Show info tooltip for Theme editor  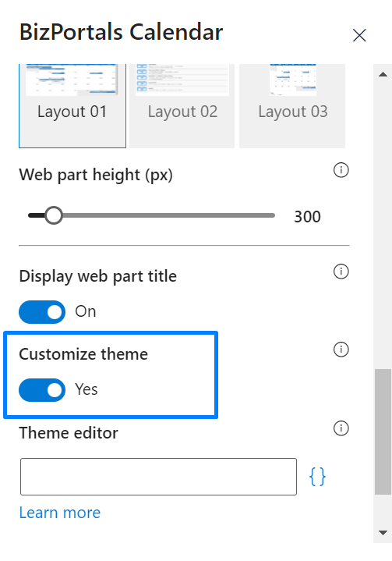341,428
